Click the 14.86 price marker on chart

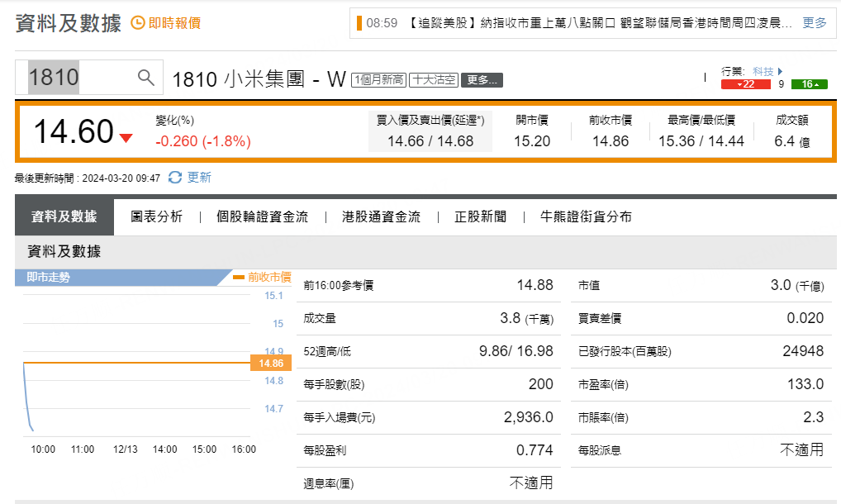271,364
